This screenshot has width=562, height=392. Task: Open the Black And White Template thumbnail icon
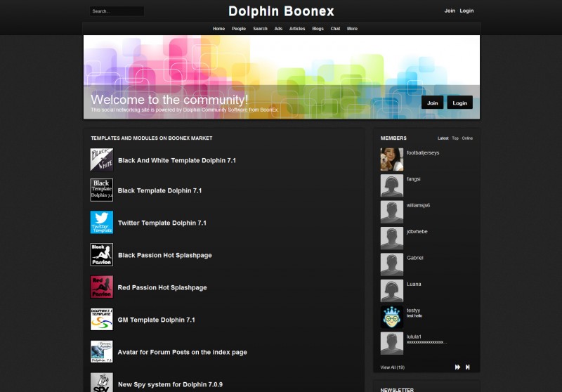click(x=101, y=159)
